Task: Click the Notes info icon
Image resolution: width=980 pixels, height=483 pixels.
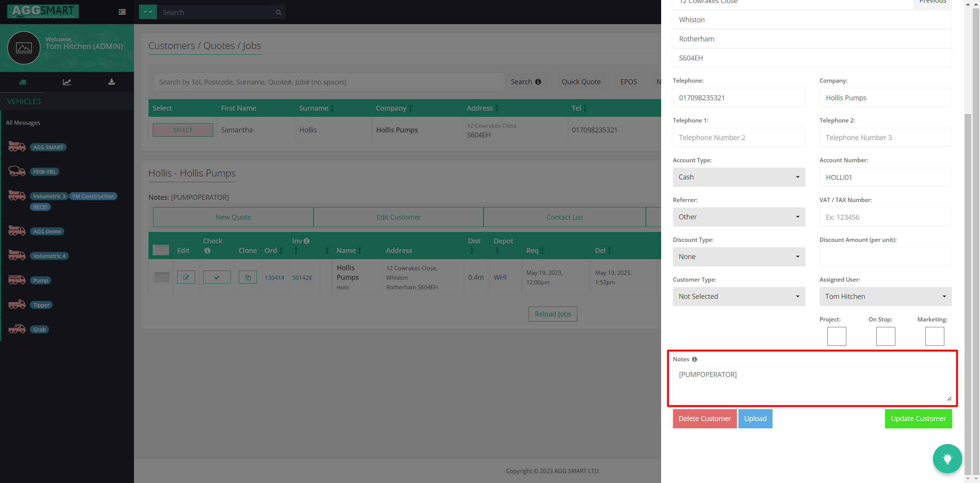Action: pos(694,359)
